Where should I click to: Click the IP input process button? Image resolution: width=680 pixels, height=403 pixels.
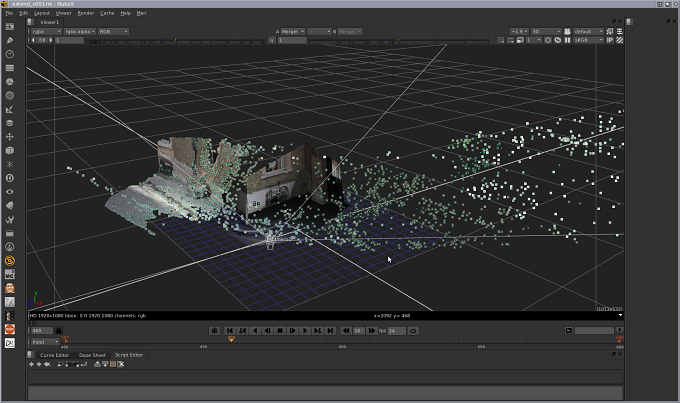pyautogui.click(x=610, y=40)
